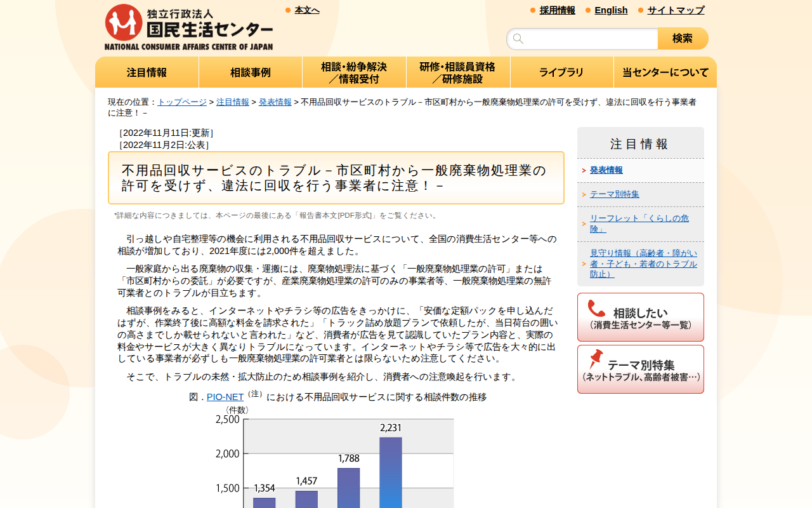Open the 採用情報 link in header
Screen dimensions: 812x508
tap(557, 10)
